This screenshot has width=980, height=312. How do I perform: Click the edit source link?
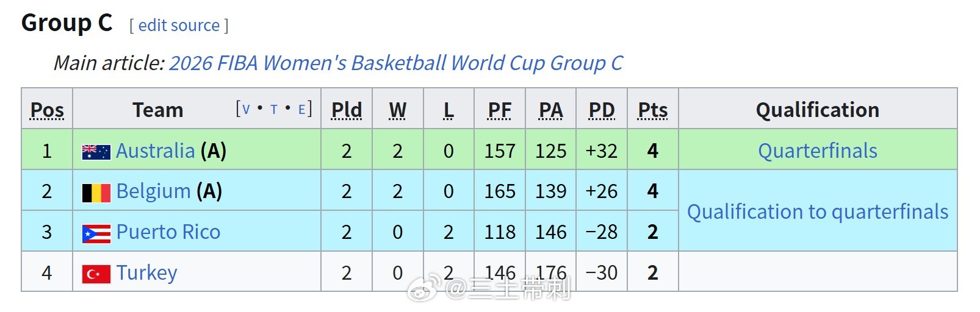179,26
